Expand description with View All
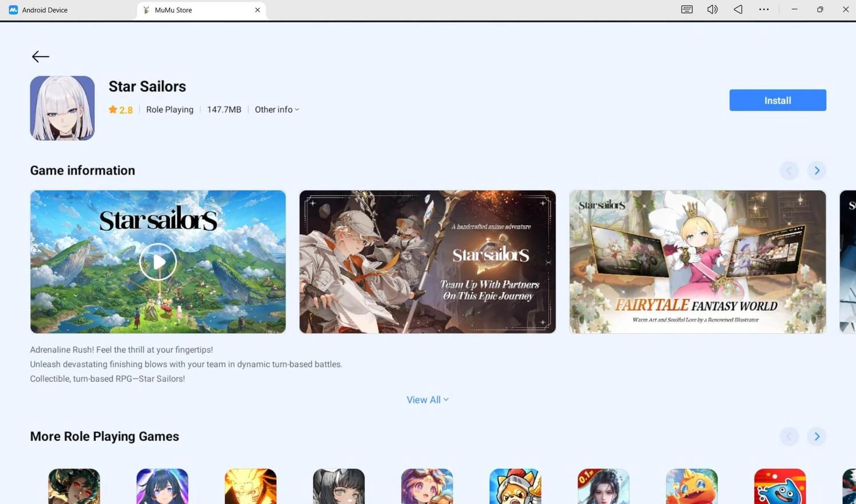This screenshot has height=504, width=856. (x=427, y=400)
